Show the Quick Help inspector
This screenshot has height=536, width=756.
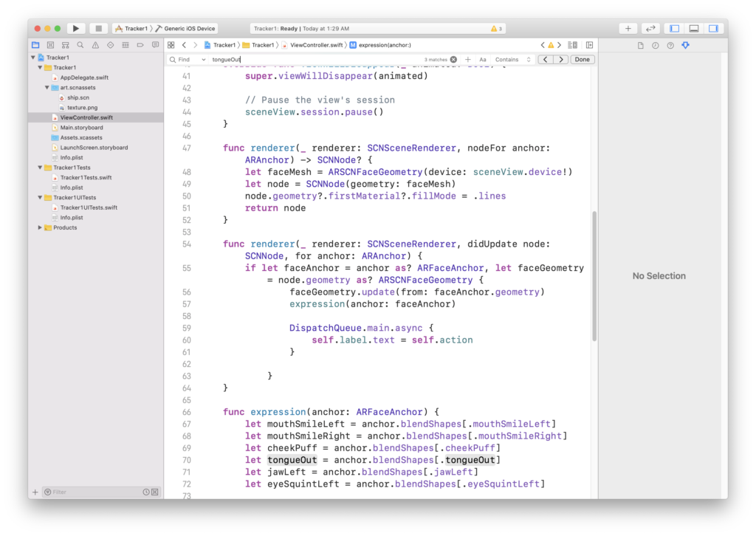click(670, 45)
